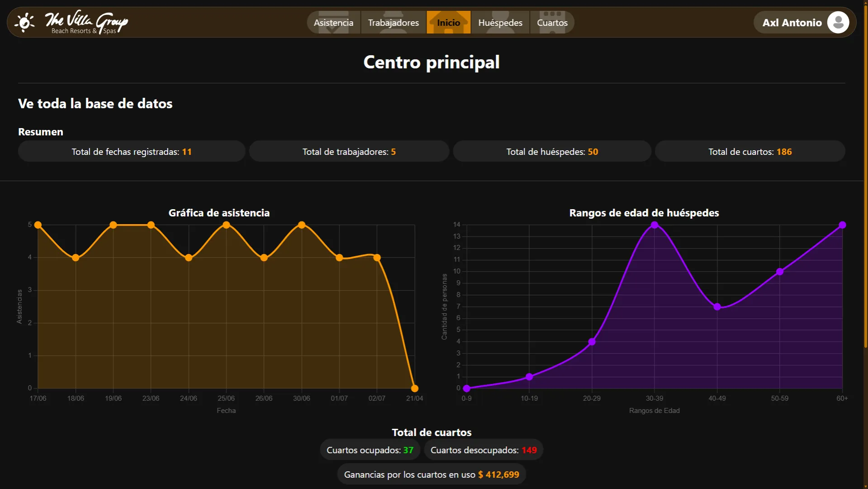Click the 30-39 peak point on age chart

pos(655,225)
